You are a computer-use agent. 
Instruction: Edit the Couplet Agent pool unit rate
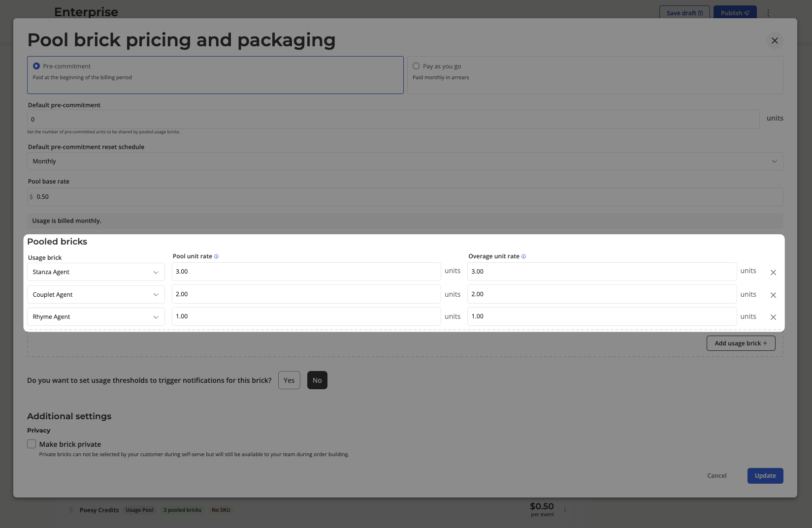(306, 294)
